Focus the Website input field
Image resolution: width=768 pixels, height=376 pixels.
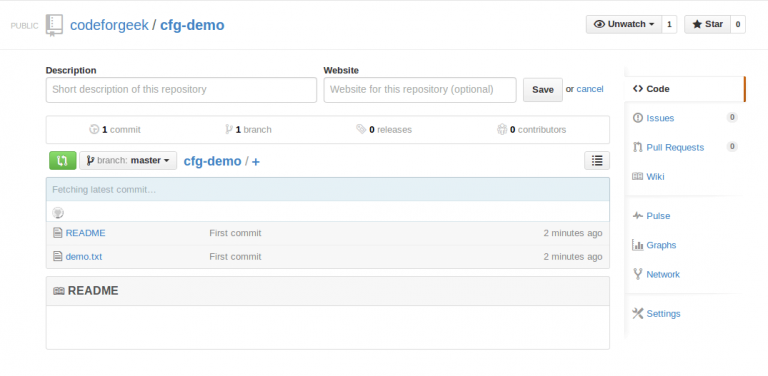coord(420,90)
